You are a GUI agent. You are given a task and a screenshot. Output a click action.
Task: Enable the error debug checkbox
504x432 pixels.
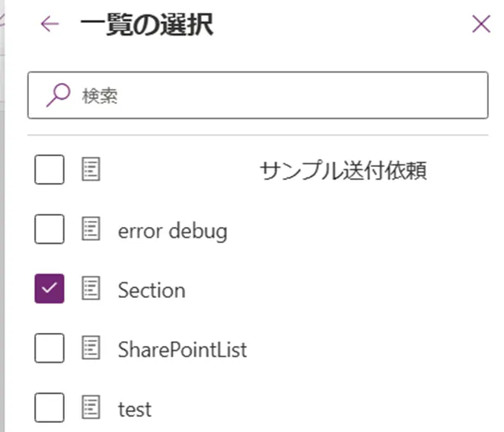pos(49,229)
